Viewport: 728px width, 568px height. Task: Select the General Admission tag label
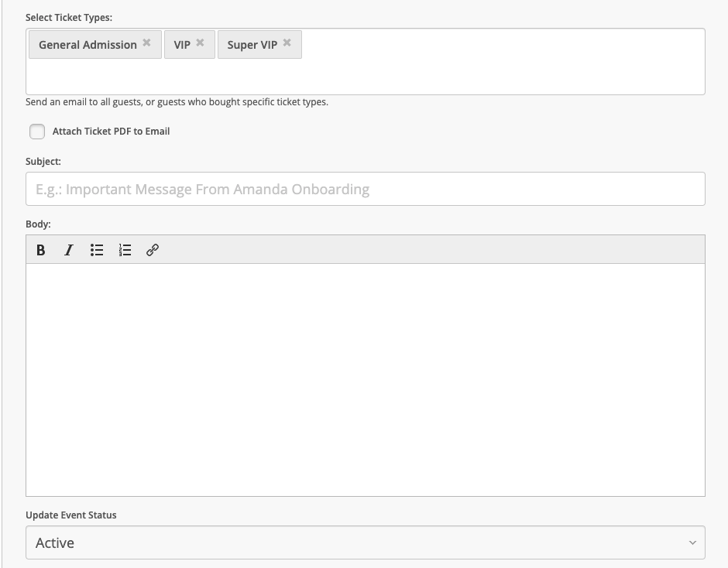[88, 45]
